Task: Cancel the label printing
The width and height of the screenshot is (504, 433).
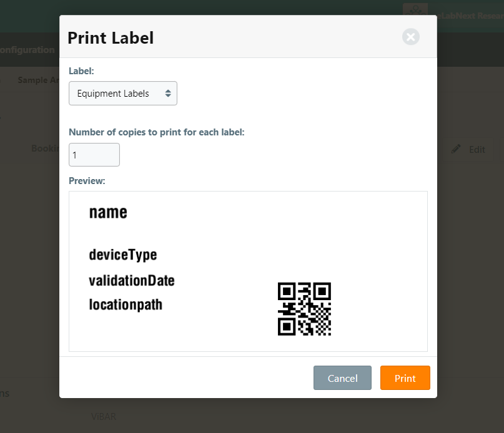Action: 342,377
